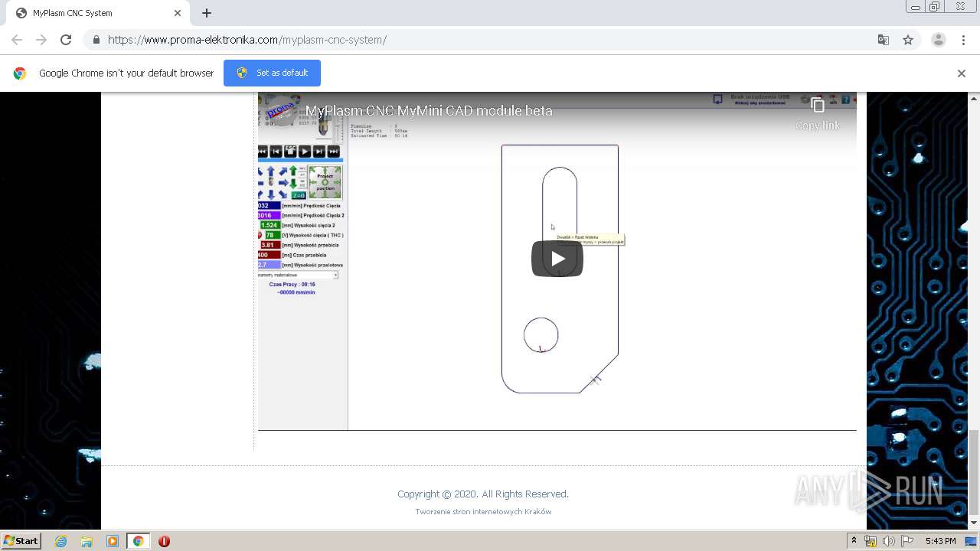This screenshot has width=980, height=551.
Task: Open the Chrome three-dot menu
Action: coord(963,40)
